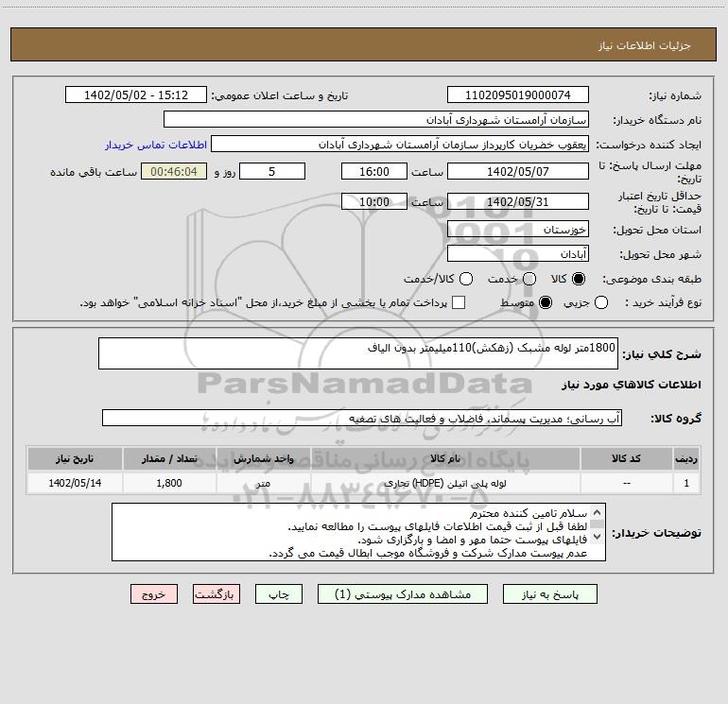Click the remaining time countdown 00:46:04
Image resolution: width=728 pixels, height=704 pixels.
click(174, 171)
